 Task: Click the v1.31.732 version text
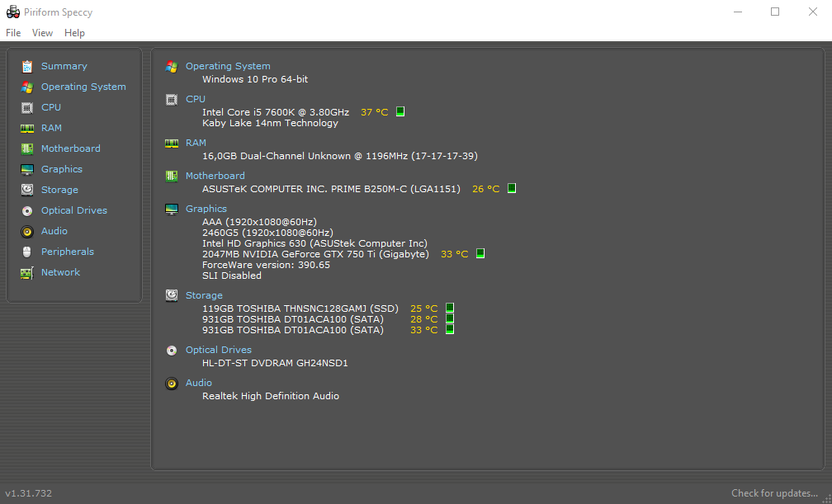[x=29, y=493]
